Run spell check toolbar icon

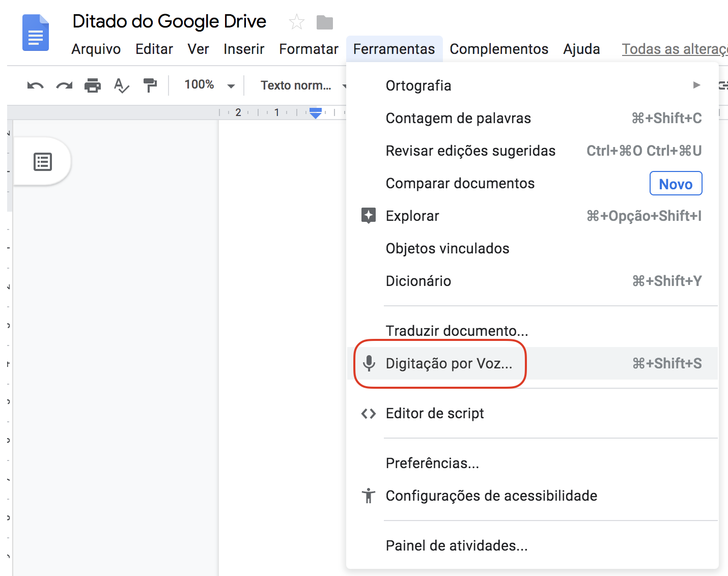121,85
